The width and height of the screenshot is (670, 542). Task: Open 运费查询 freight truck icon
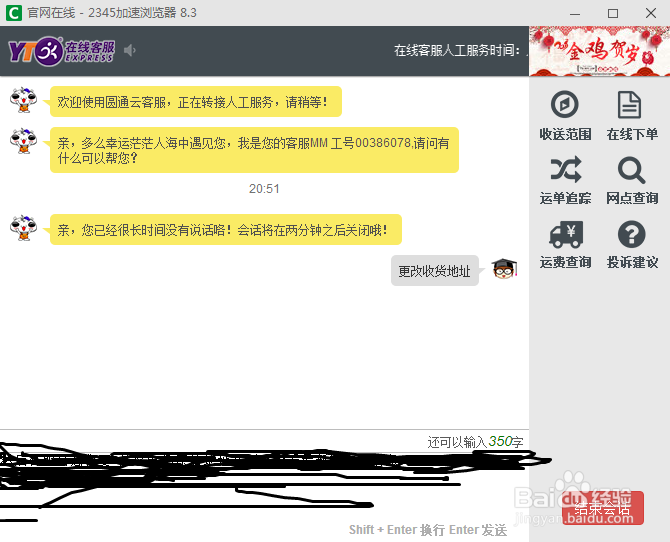pos(566,234)
